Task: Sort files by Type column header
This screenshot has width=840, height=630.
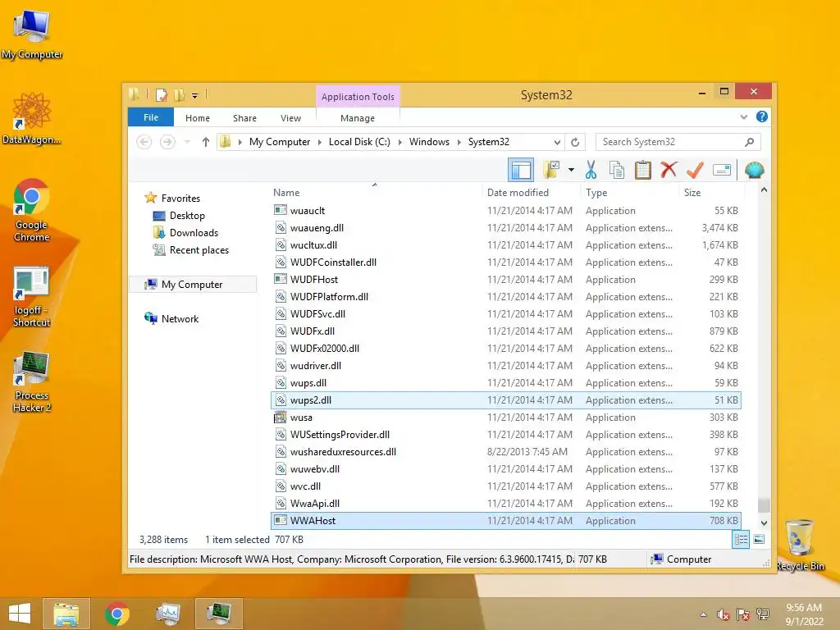Action: (x=629, y=192)
